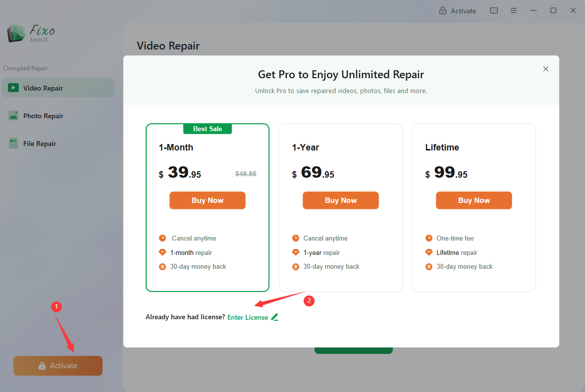Click the 1-year repair text
This screenshot has height=392, width=585.
coord(321,252)
